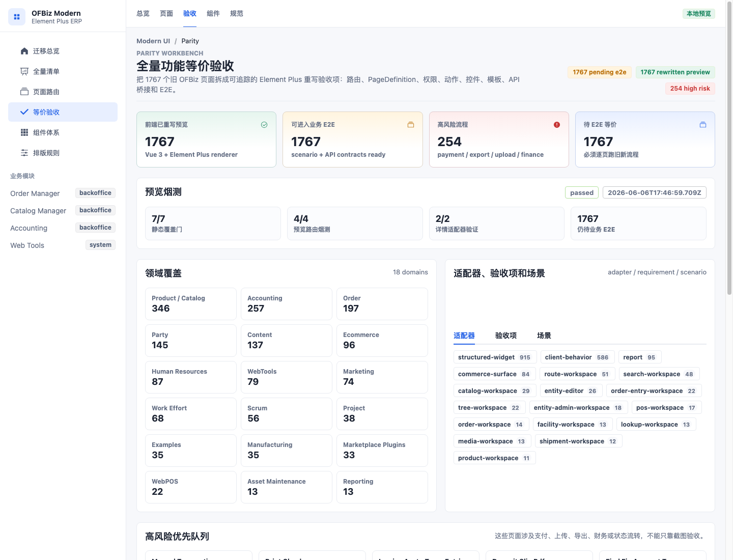Select the Reporting 13 domain card
The width and height of the screenshot is (733, 560).
click(x=382, y=487)
